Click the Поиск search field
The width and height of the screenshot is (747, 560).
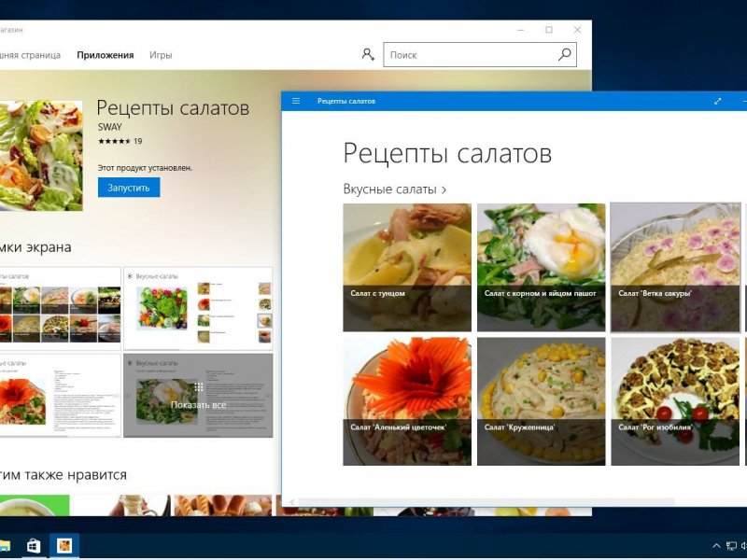(480, 55)
